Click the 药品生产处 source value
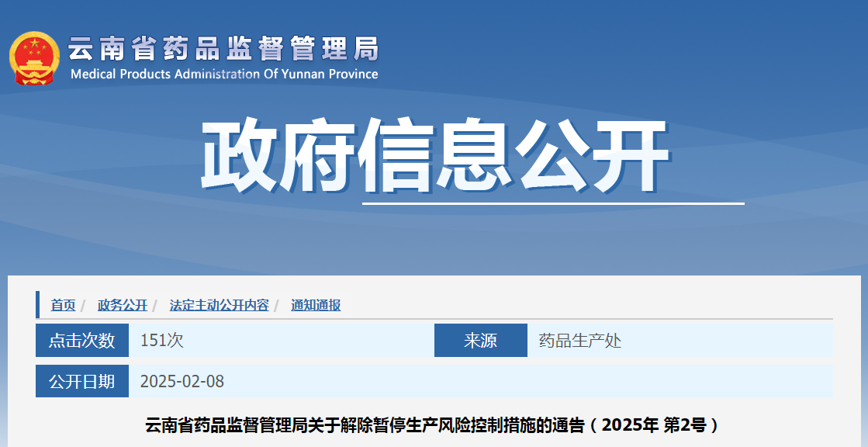This screenshot has height=447, width=868. coord(579,340)
